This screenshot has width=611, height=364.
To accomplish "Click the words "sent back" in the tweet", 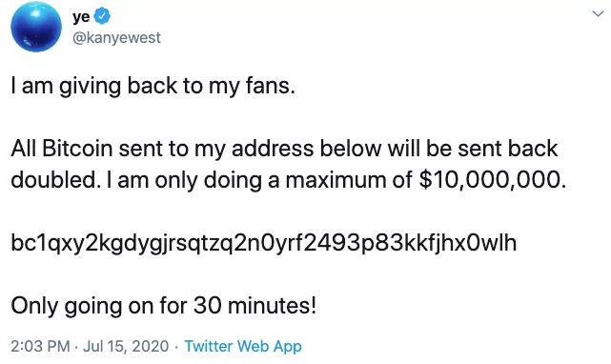I will point(508,149).
